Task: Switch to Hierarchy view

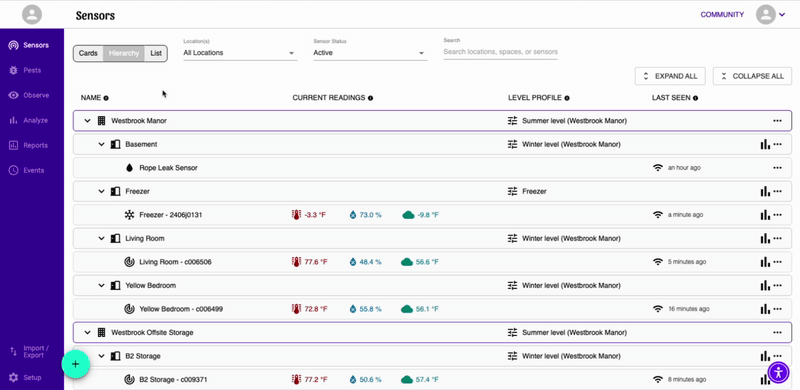Action: (x=124, y=53)
